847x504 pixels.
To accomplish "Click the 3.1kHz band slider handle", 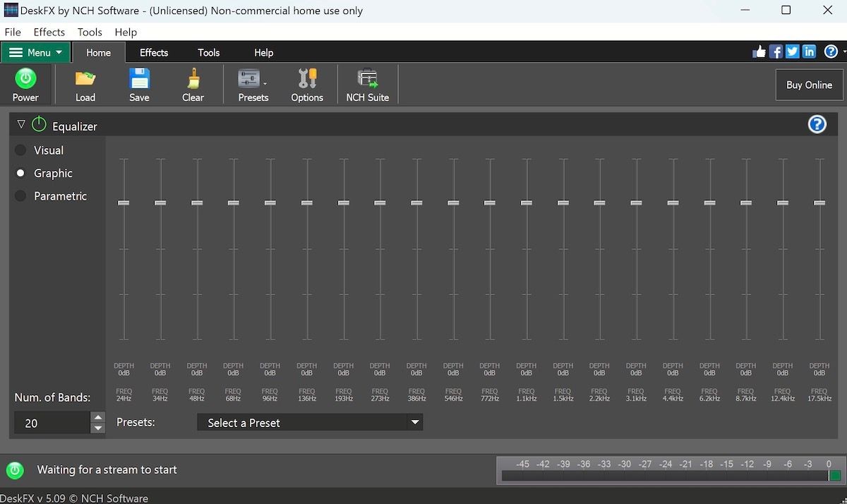I will [637, 203].
